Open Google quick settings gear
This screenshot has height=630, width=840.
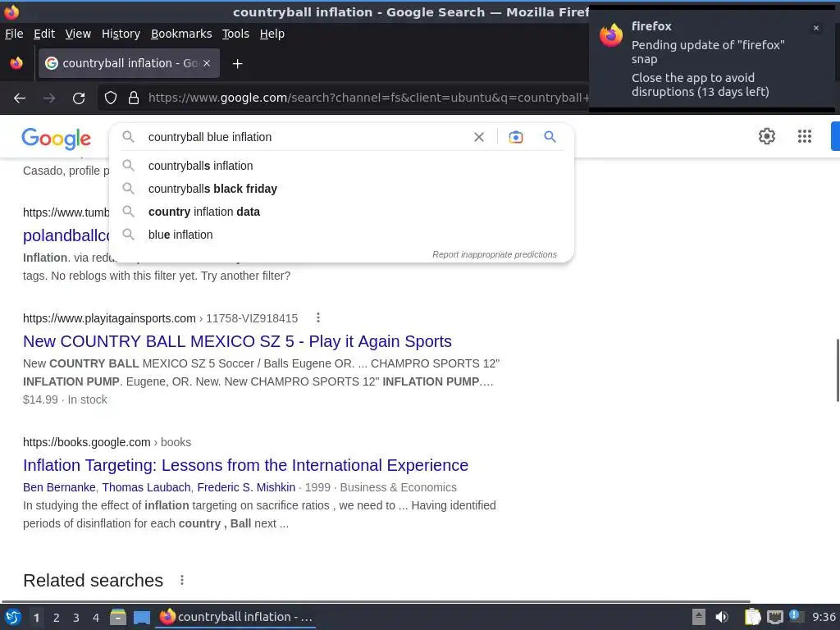click(767, 136)
